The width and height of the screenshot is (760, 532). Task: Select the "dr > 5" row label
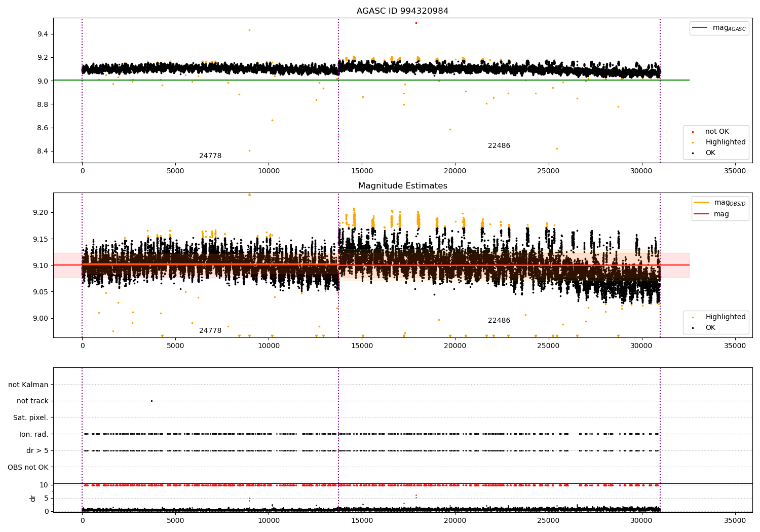click(37, 451)
